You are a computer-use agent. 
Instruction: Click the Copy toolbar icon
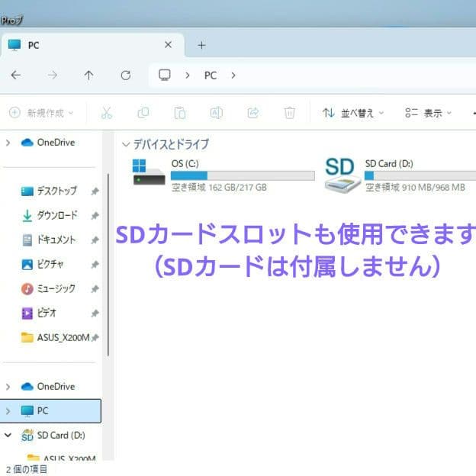tap(143, 113)
